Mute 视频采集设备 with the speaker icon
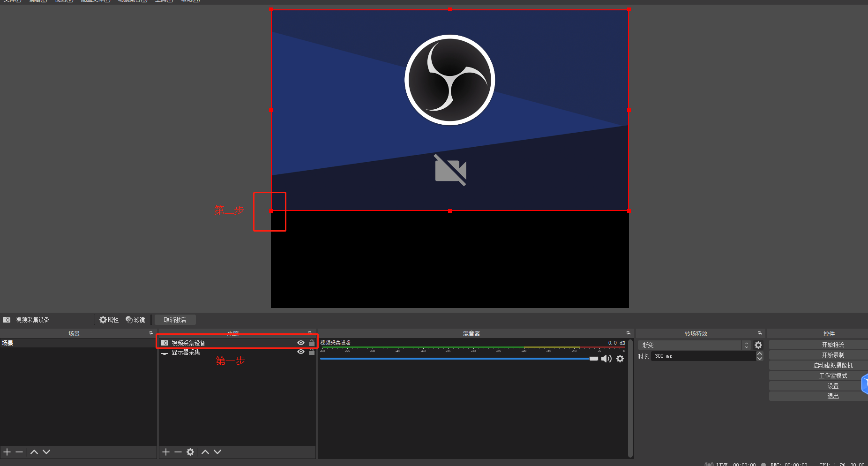 [606, 359]
